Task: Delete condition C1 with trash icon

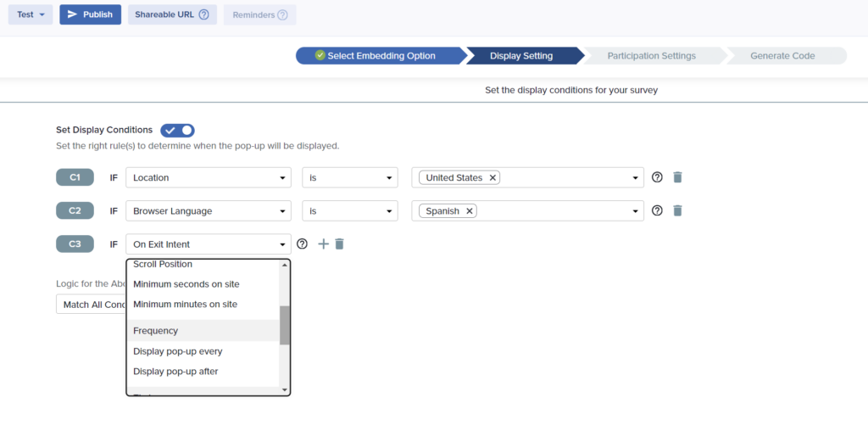Action: [677, 177]
